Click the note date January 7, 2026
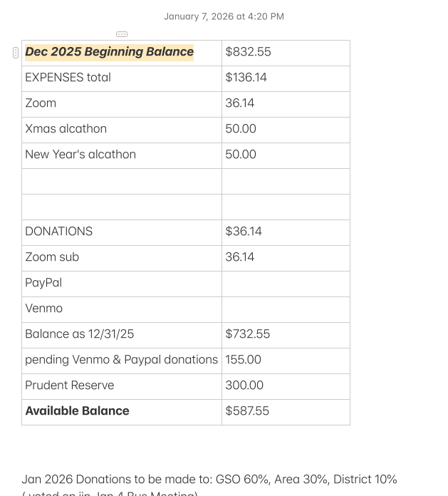 [x=224, y=16]
